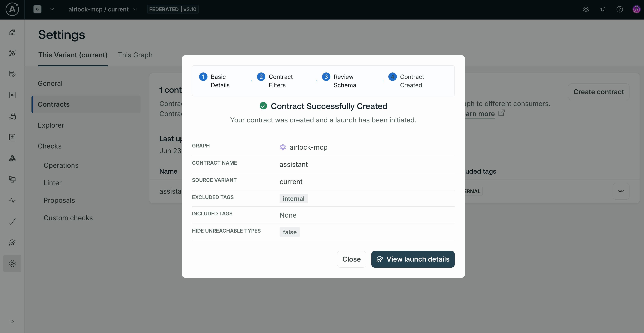Open Insights via the pulse-line sidebar icon
Screen dimensions: 644x333
(x=12, y=200)
